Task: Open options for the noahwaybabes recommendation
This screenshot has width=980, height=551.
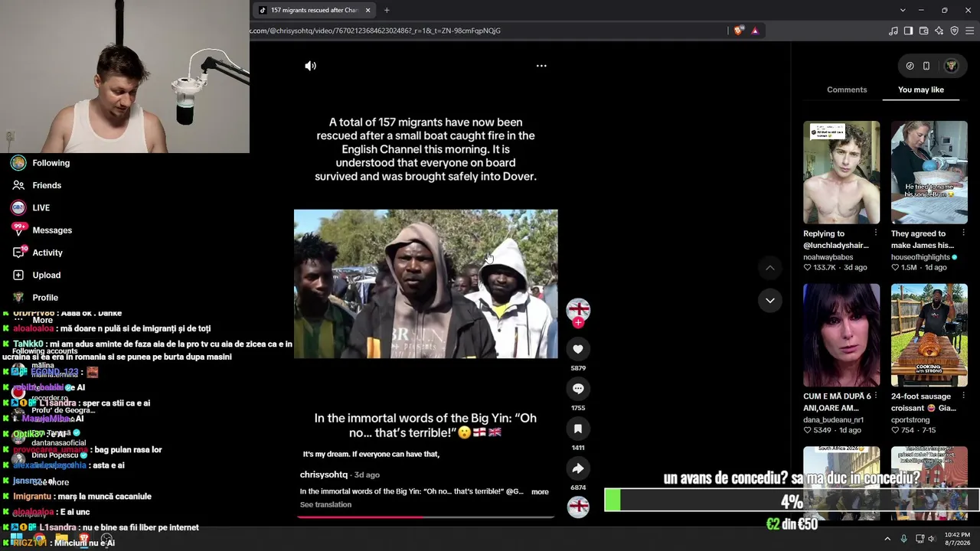Action: [x=875, y=233]
